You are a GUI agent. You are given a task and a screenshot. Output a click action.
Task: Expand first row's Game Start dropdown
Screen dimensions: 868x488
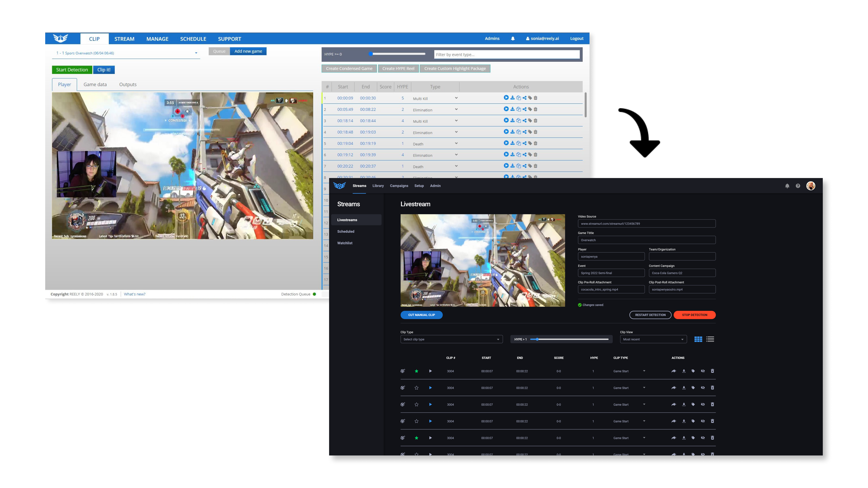click(644, 371)
